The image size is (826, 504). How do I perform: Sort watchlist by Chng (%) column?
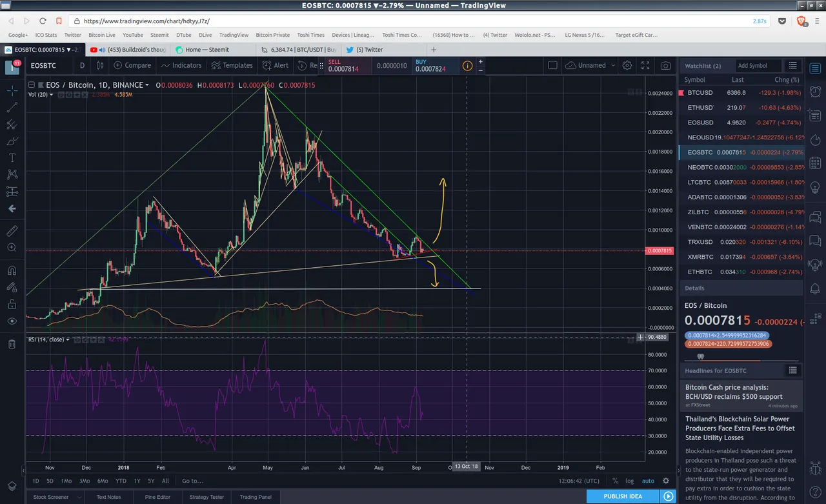click(x=787, y=80)
